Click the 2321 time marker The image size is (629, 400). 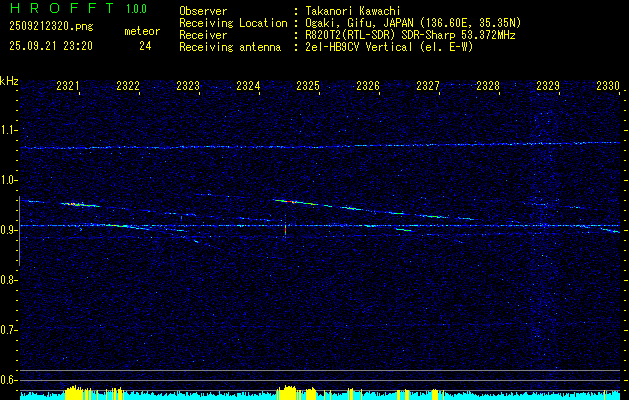[68, 87]
